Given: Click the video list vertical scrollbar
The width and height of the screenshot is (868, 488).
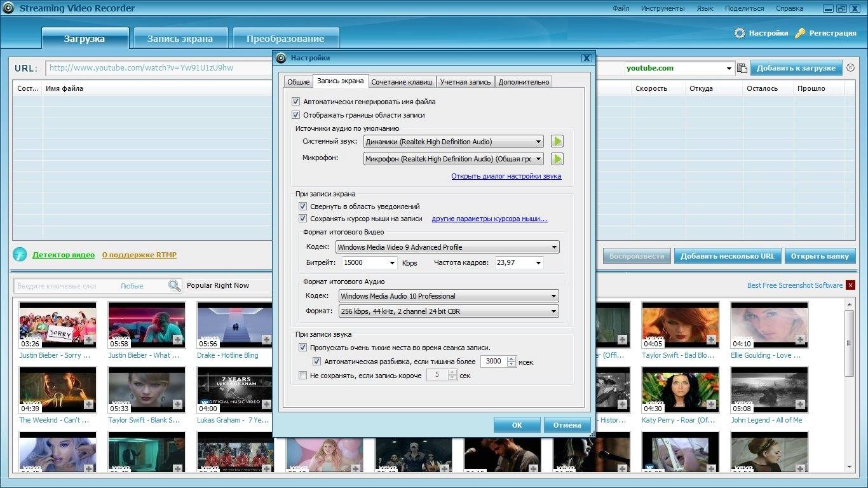Looking at the screenshot, I should coord(850,343).
